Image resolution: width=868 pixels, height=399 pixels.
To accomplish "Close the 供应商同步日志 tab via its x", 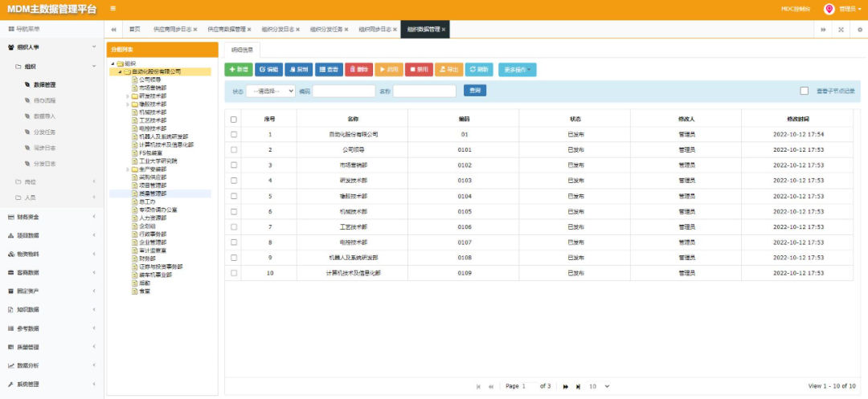I will pos(195,29).
